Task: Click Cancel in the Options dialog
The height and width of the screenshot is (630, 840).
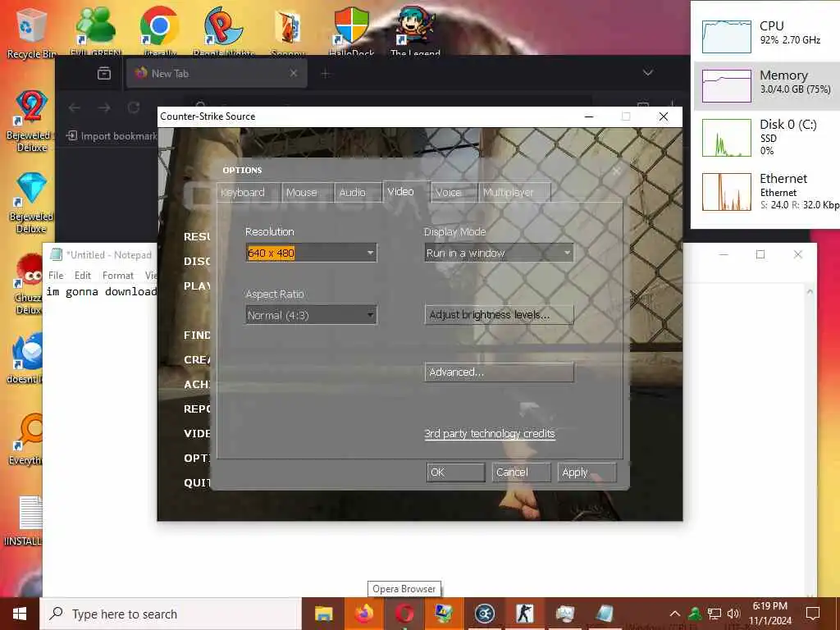Action: (x=521, y=472)
